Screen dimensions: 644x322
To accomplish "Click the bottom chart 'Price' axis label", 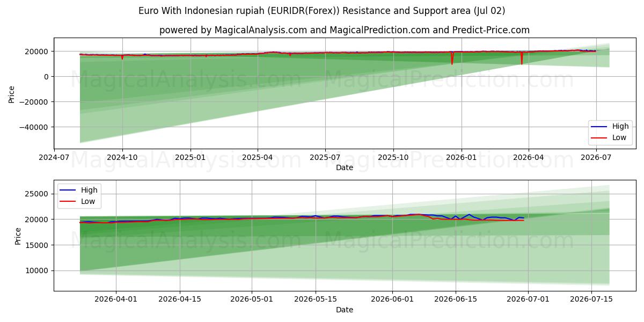I will [x=18, y=236].
